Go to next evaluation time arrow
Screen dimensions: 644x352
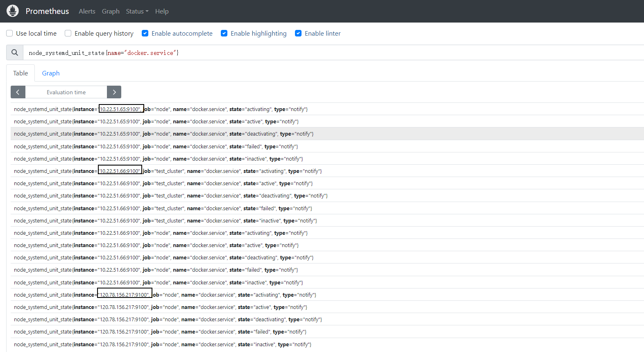[114, 92]
